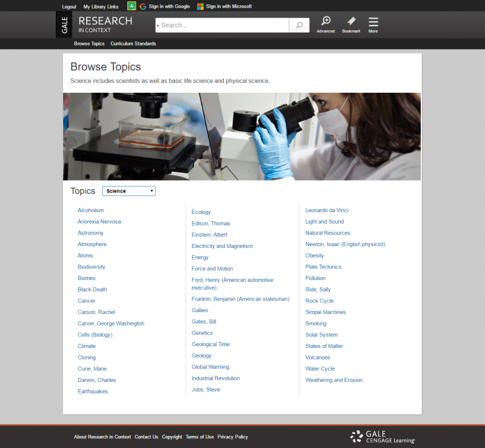Screen dimensions: 485x448
Task: Open the Ecology topic
Action: [201, 212]
